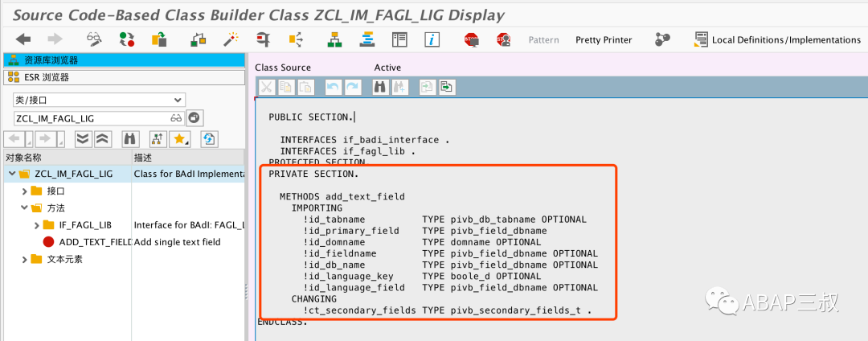
Task: Click the navigator forward arrow button
Action: point(45,139)
